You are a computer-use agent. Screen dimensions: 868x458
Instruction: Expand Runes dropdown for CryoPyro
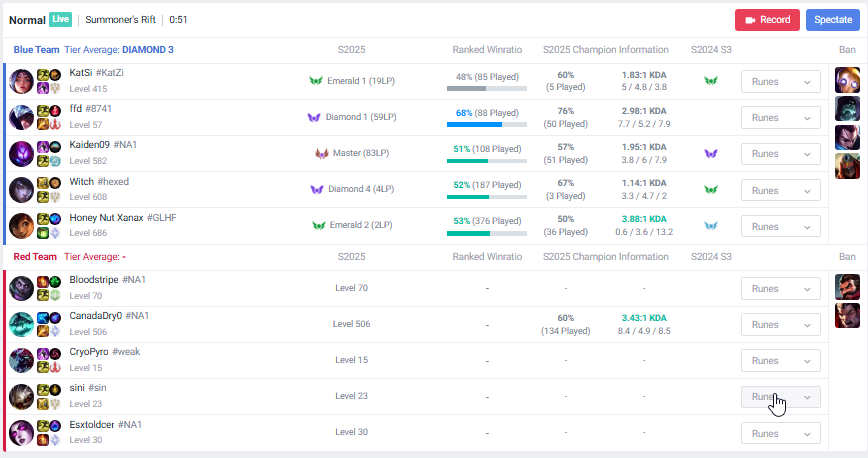pos(781,361)
